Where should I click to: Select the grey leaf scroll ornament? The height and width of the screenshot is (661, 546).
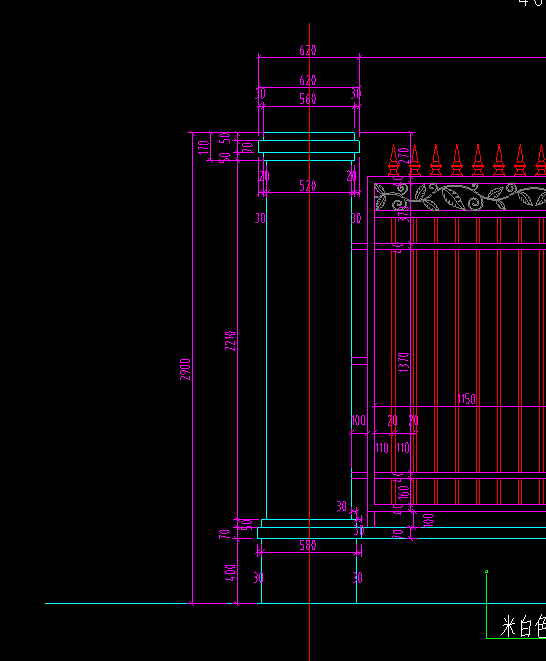[460, 197]
